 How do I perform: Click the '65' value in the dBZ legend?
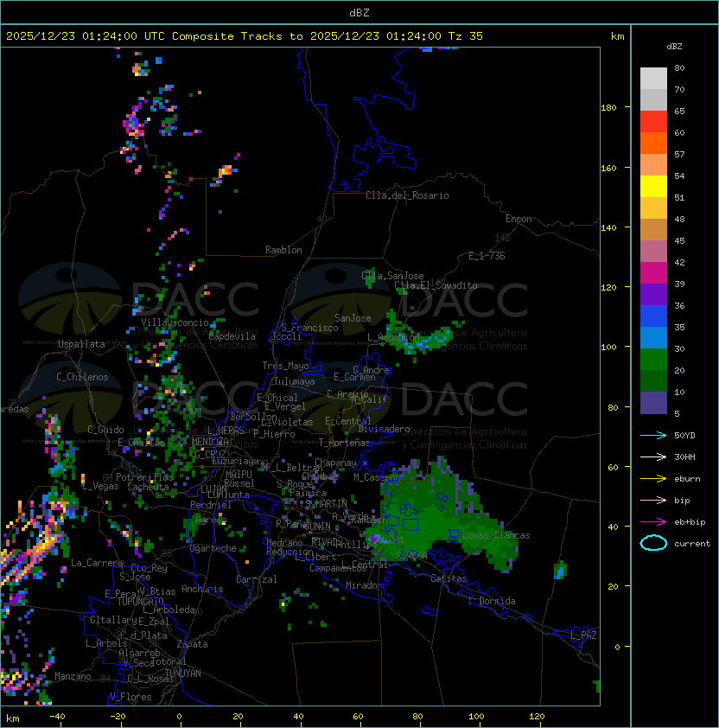click(x=679, y=111)
